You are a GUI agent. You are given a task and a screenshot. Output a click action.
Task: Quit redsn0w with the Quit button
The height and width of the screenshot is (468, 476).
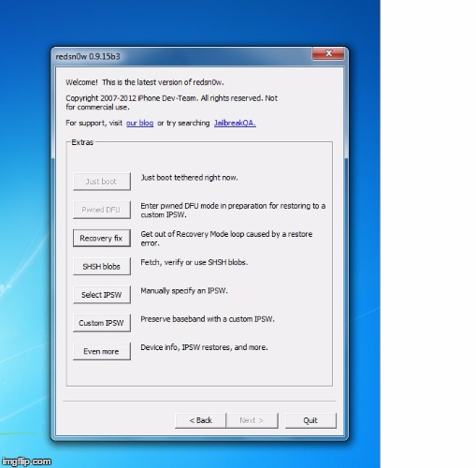[x=310, y=420]
